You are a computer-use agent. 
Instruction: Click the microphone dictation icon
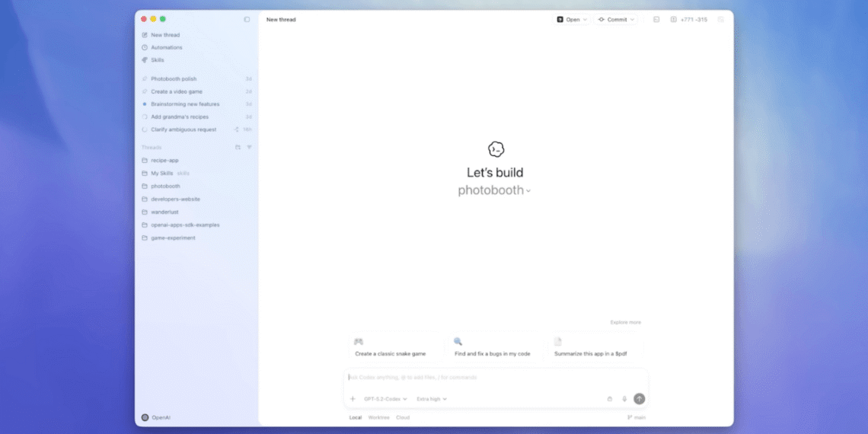click(x=624, y=398)
